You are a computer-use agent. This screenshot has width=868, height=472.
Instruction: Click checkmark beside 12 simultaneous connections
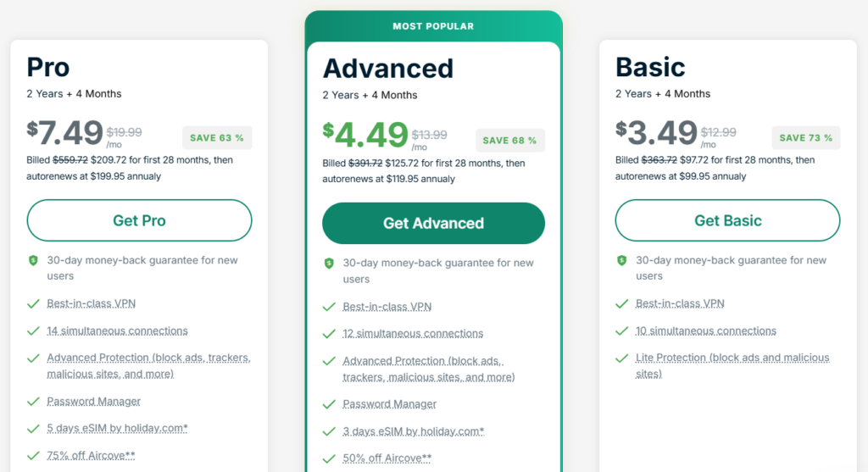(329, 334)
